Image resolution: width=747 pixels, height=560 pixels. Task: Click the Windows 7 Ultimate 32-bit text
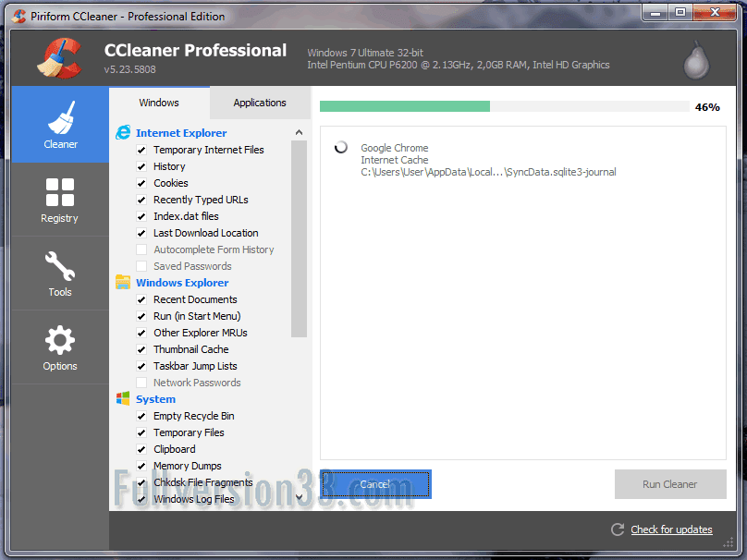pos(365,53)
